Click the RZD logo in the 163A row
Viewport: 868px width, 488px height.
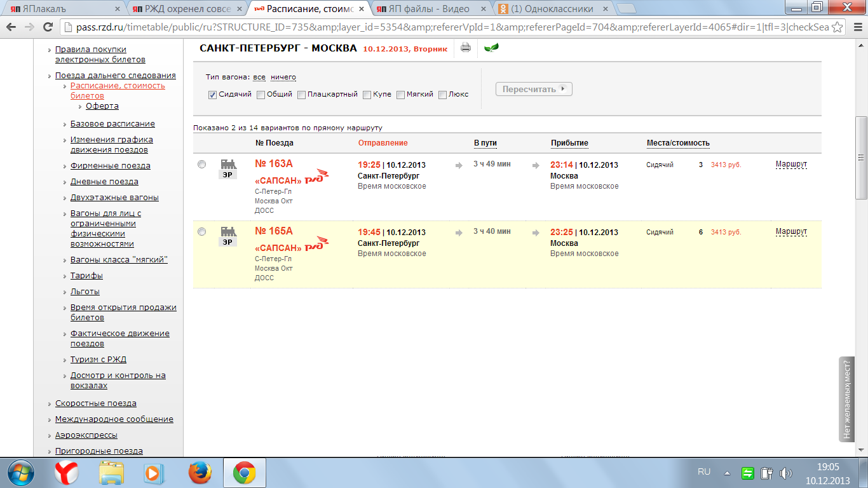click(317, 177)
